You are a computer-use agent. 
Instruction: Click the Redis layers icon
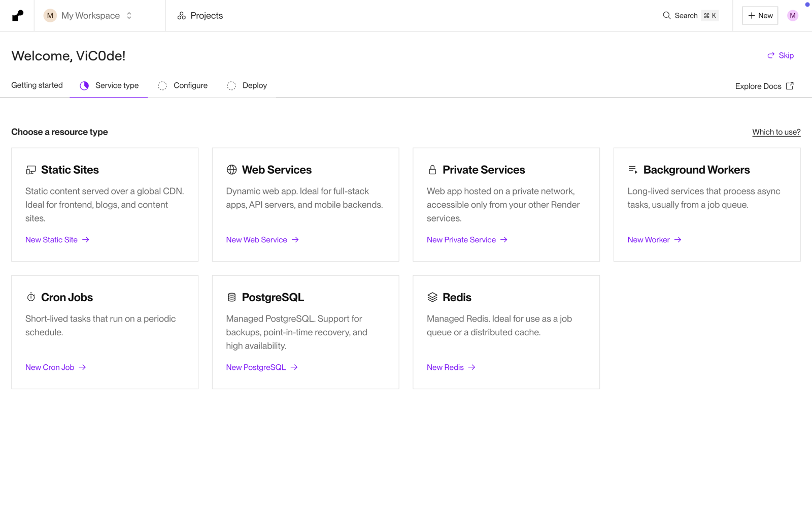[x=432, y=297]
